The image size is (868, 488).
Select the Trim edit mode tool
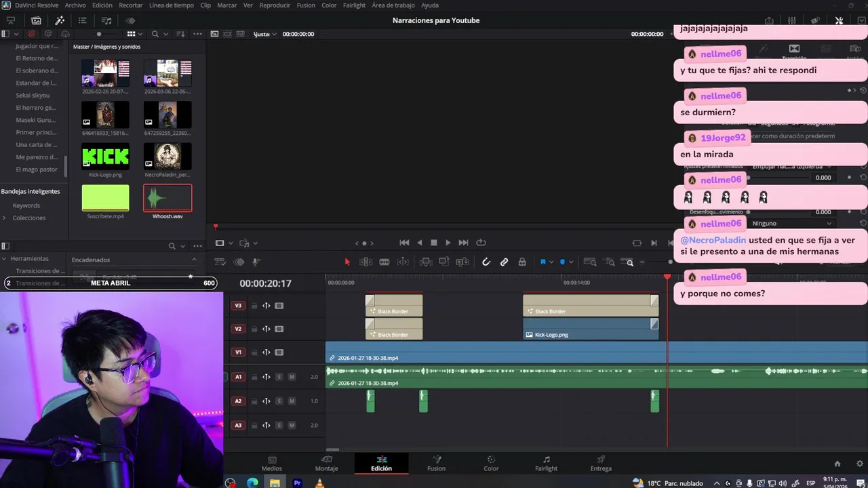(366, 262)
